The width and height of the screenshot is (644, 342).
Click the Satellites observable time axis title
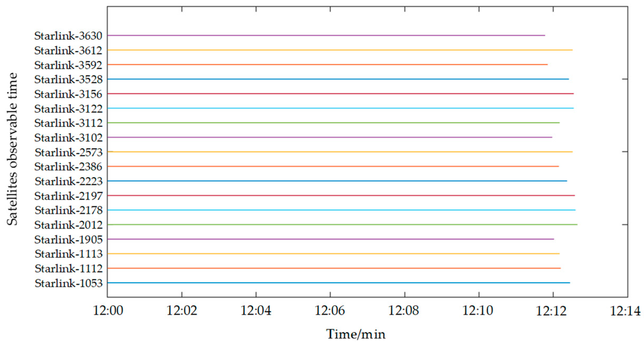pos(12,149)
